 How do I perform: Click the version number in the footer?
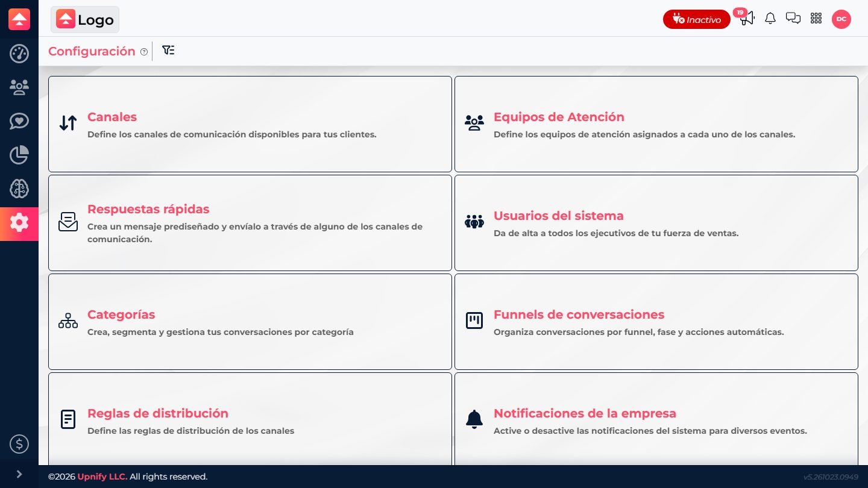(831, 477)
